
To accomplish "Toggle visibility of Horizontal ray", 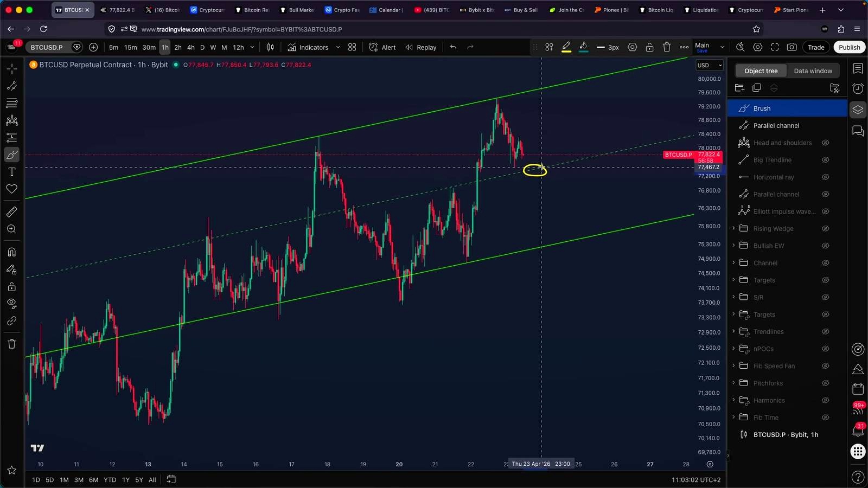I will point(825,177).
